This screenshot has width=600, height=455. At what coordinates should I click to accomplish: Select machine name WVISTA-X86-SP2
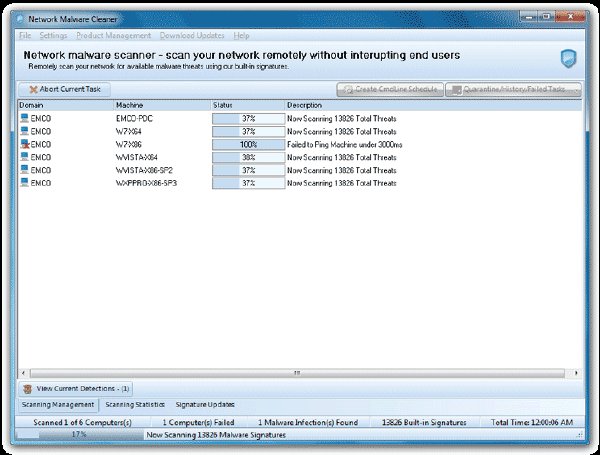[x=144, y=170]
